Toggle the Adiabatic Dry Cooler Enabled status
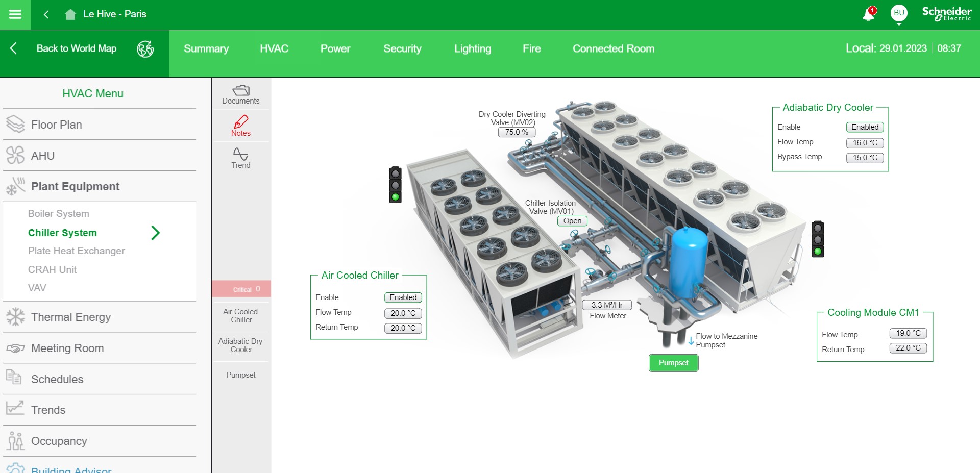Viewport: 980px width, 473px height. click(865, 127)
